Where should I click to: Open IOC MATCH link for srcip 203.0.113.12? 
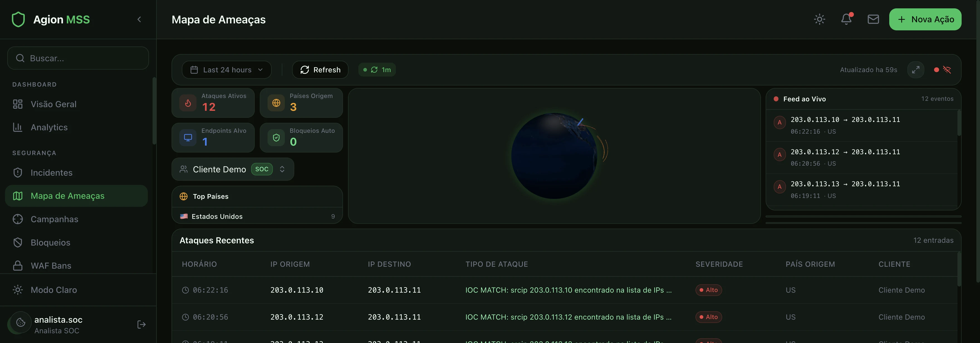pos(568,317)
